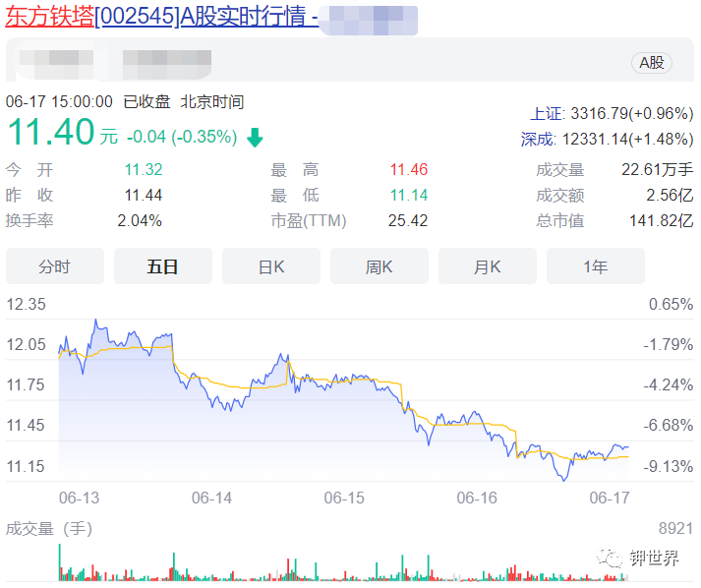Image resolution: width=701 pixels, height=588 pixels.
Task: Select the price change -0.04 (-0.35%)
Action: click(182, 137)
